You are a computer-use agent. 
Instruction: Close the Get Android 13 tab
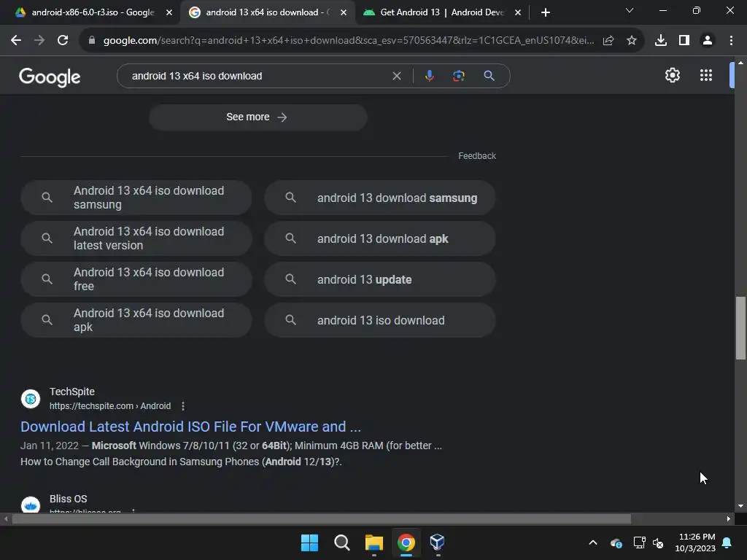[x=518, y=12]
